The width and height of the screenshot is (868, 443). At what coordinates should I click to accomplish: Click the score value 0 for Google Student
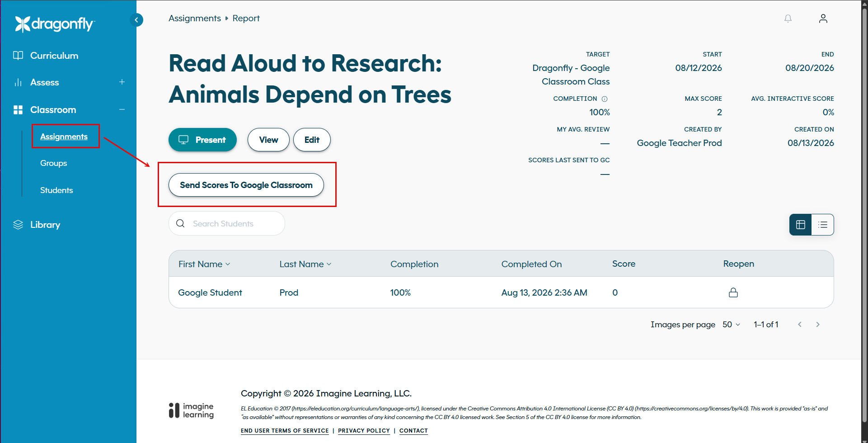pos(615,292)
